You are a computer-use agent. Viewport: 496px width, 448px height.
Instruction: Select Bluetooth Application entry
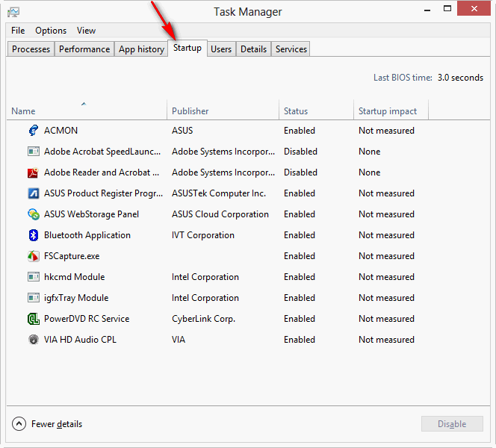coord(87,235)
